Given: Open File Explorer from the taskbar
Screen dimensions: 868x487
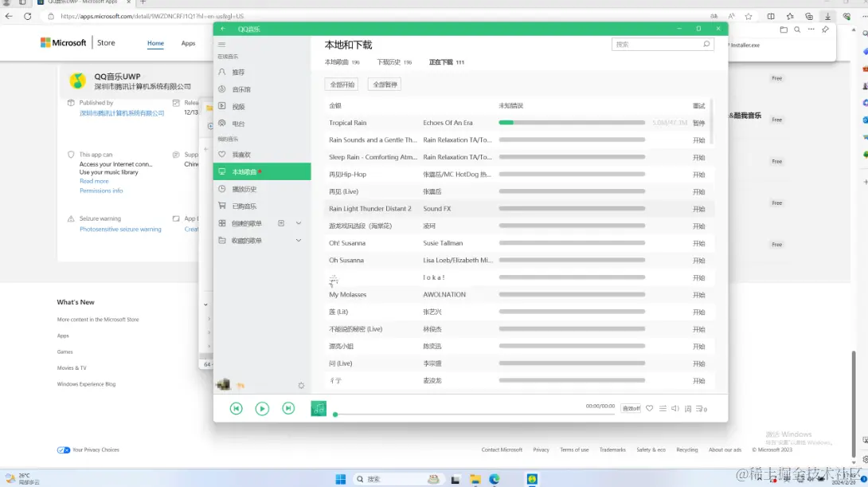Looking at the screenshot, I should tap(475, 479).
